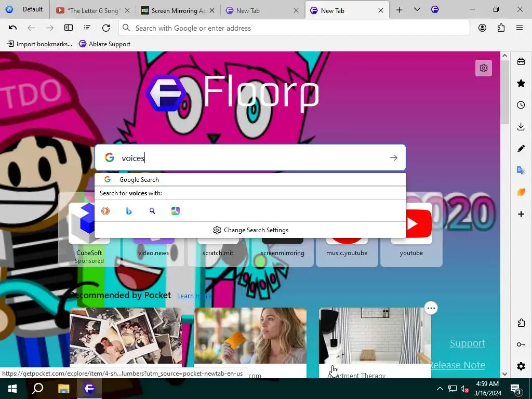The width and height of the screenshot is (532, 399).
Task: Close the active New Tab
Action: tap(381, 10)
